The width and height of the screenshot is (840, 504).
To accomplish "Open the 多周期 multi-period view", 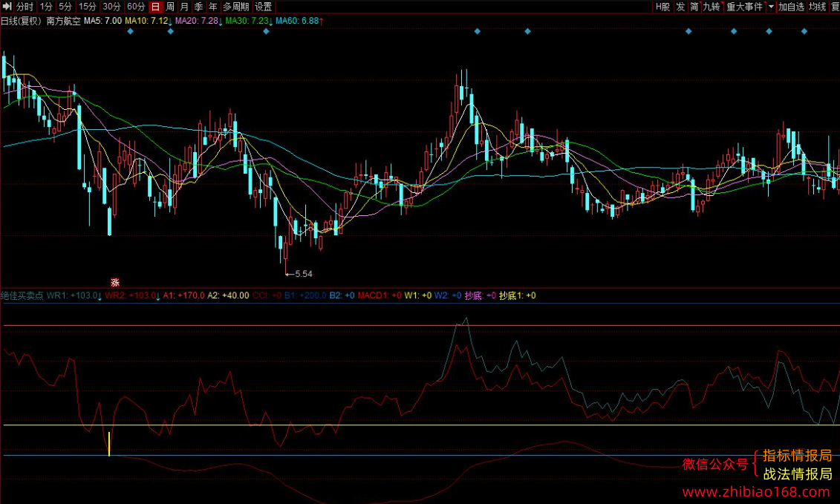I will click(235, 7).
